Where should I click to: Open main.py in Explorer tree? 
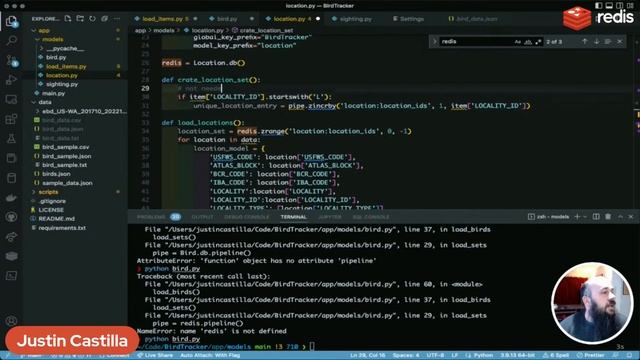click(x=53, y=93)
